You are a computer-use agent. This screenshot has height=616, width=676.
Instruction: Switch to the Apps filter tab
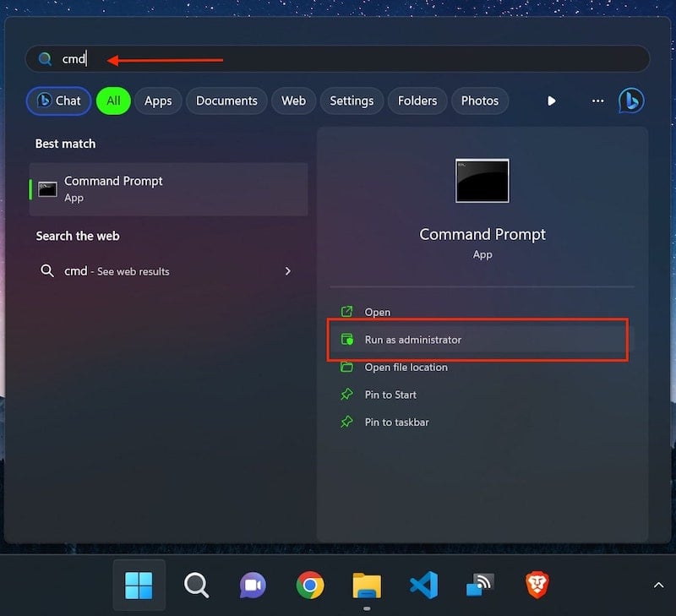coord(158,101)
